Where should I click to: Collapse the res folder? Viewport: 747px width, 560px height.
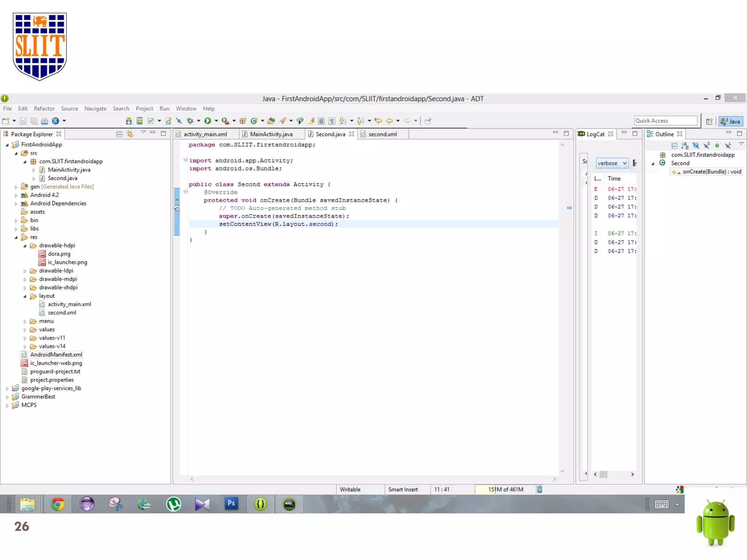point(16,237)
